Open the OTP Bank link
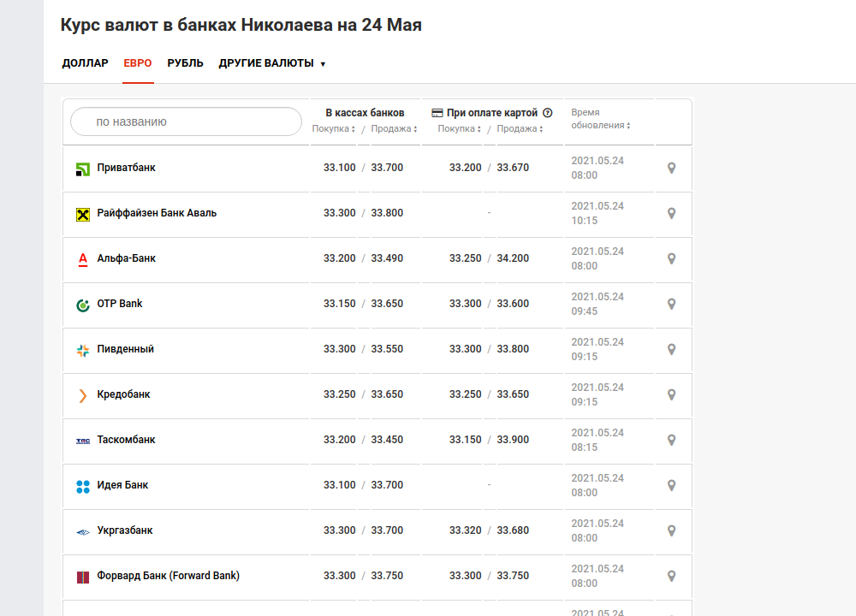This screenshot has width=856, height=616. pos(120,304)
